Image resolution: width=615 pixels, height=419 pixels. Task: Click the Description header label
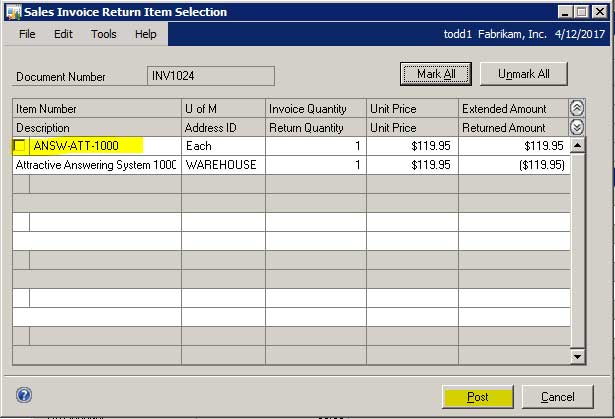point(43,128)
